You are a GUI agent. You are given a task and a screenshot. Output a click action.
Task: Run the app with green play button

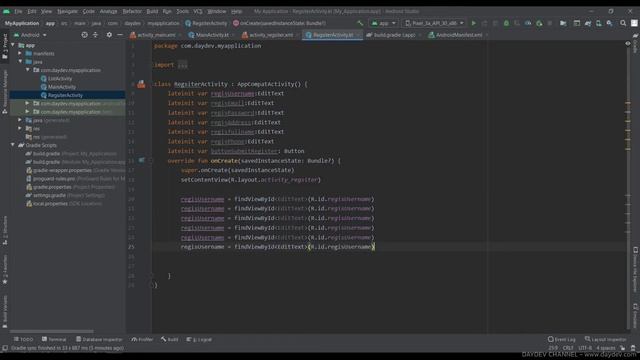[473, 23]
